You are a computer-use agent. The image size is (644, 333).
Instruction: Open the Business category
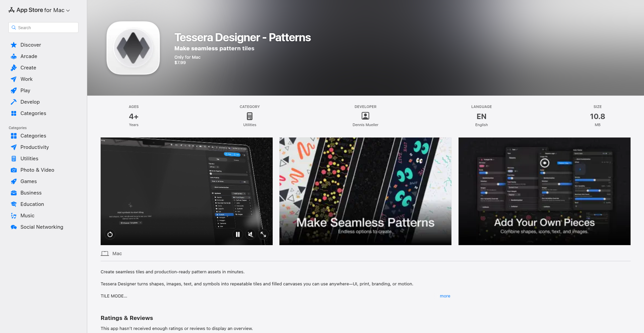(31, 192)
